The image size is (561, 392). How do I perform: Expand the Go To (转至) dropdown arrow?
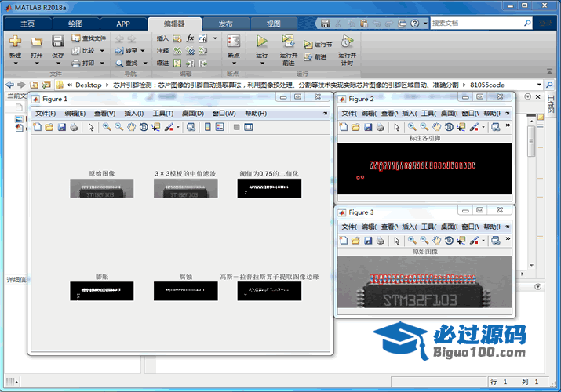142,51
